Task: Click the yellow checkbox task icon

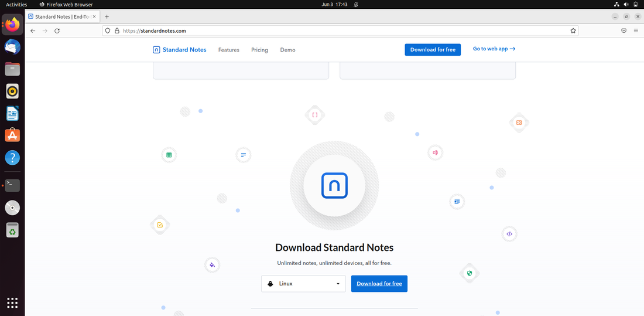Action: coord(160,225)
